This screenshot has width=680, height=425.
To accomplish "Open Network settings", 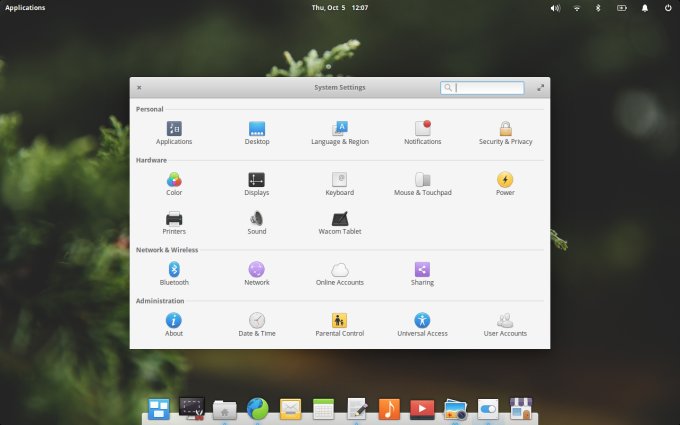I will [257, 274].
